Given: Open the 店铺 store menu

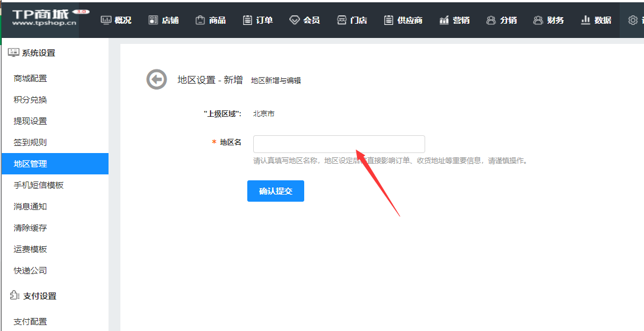Looking at the screenshot, I should pyautogui.click(x=164, y=20).
